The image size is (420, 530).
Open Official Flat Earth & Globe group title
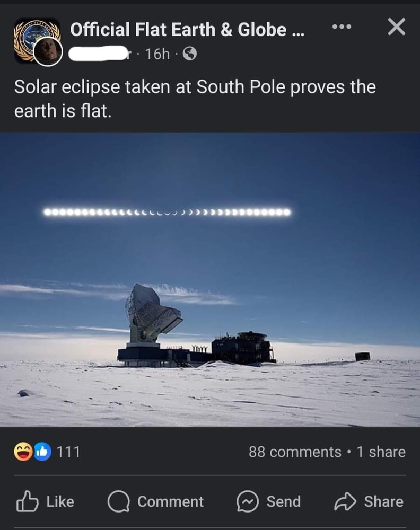187,29
